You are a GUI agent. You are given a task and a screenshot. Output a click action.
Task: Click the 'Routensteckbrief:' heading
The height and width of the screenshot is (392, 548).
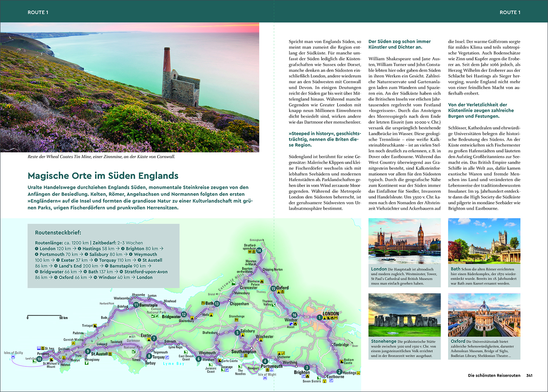58,232
